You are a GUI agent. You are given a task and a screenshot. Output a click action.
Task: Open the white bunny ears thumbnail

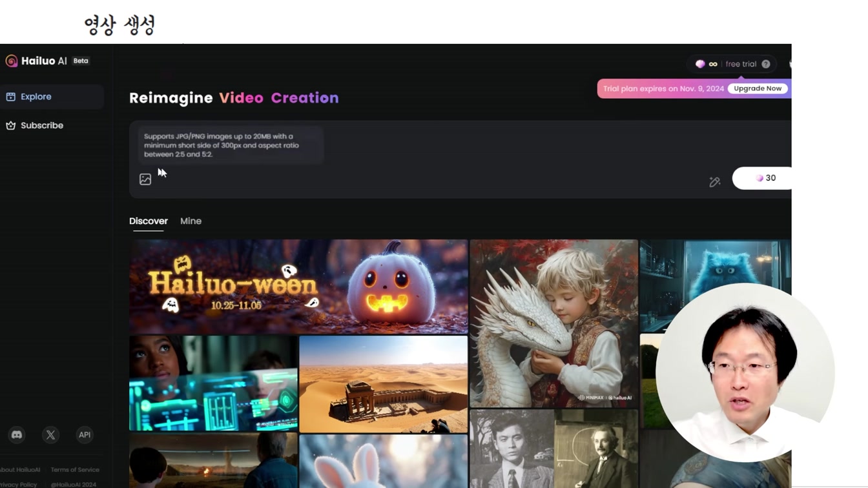click(x=383, y=461)
